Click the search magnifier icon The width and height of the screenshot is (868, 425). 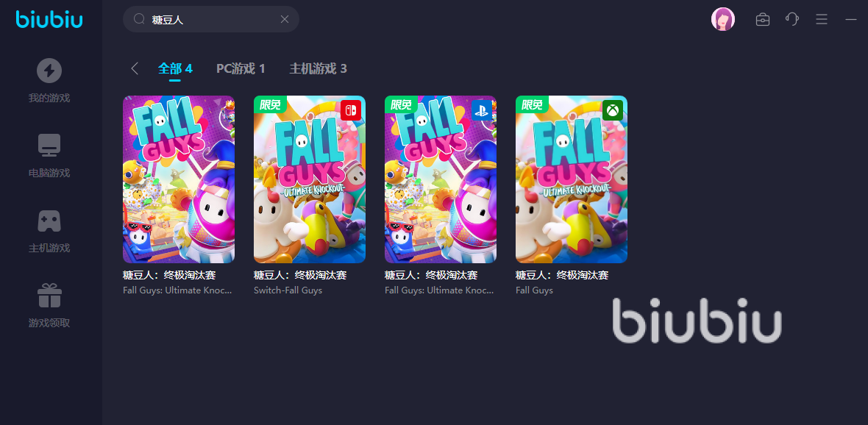coord(140,19)
